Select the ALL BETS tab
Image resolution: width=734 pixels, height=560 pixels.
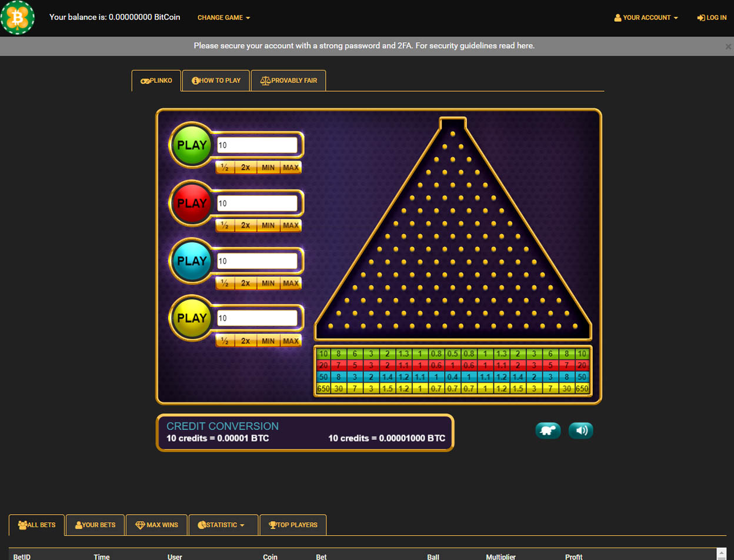click(x=36, y=525)
